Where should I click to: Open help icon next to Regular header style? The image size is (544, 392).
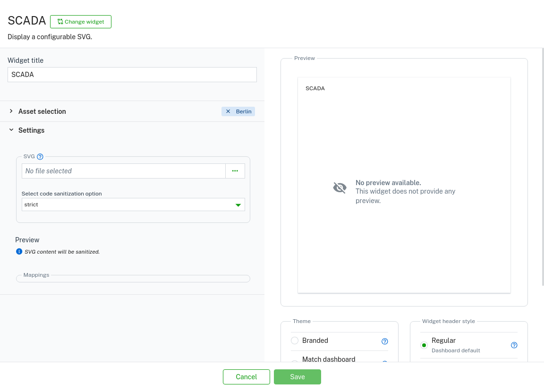(x=514, y=345)
